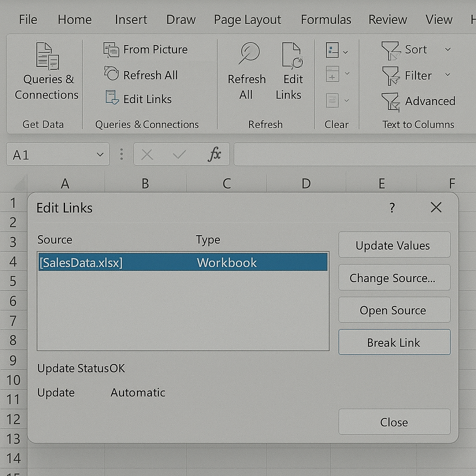Viewport: 476px width, 476px height.
Task: Click the Sort funnel icon
Action: point(390,50)
